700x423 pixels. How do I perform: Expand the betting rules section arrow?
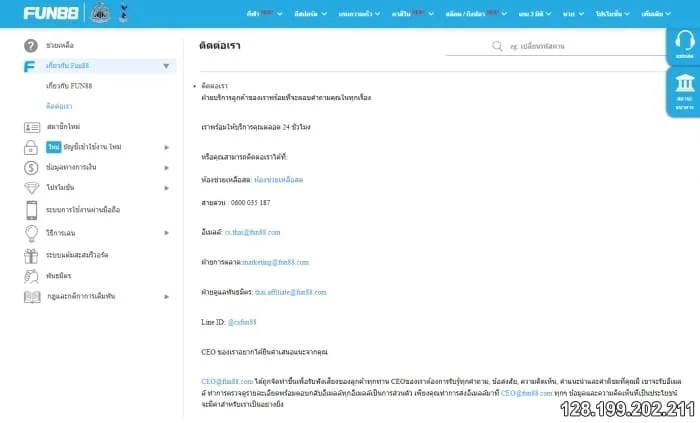(166, 297)
